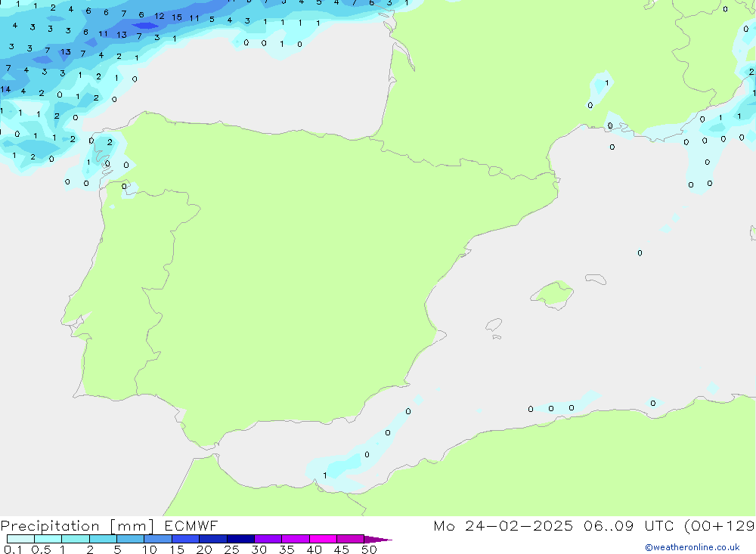Click the '35' legend scale label
Viewport: 756px width, 554px height.
[287, 549]
